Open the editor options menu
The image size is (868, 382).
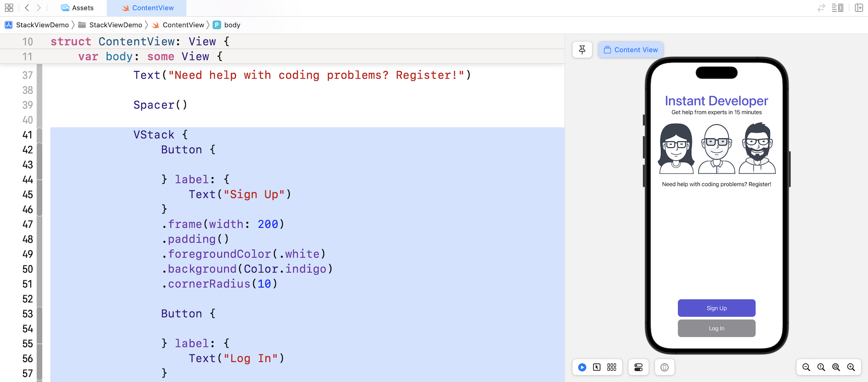point(837,8)
